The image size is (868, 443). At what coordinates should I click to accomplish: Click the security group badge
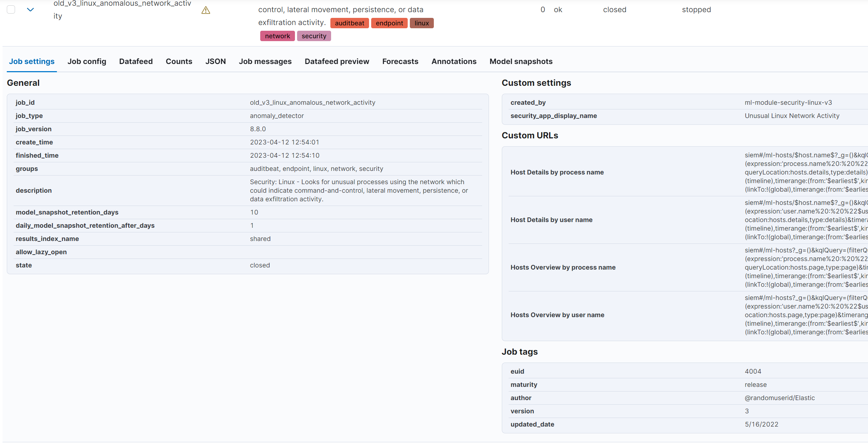pyautogui.click(x=314, y=36)
